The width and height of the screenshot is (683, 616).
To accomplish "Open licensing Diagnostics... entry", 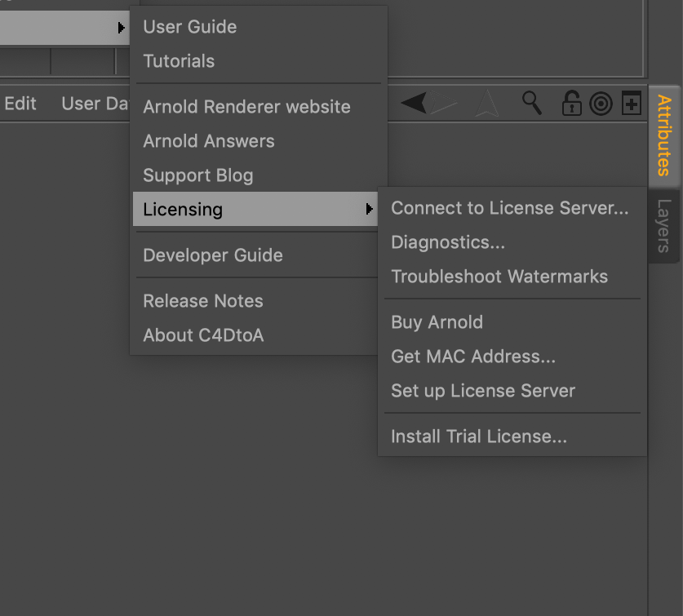I will pos(512,242).
